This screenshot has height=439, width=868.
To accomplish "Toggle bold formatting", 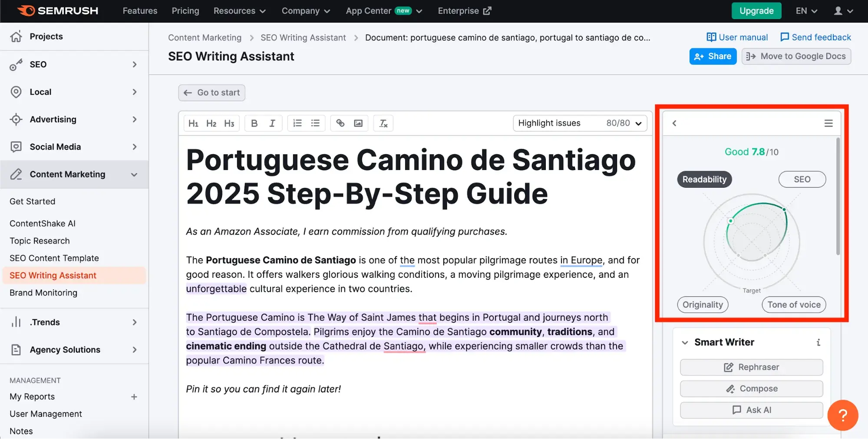I will (254, 123).
